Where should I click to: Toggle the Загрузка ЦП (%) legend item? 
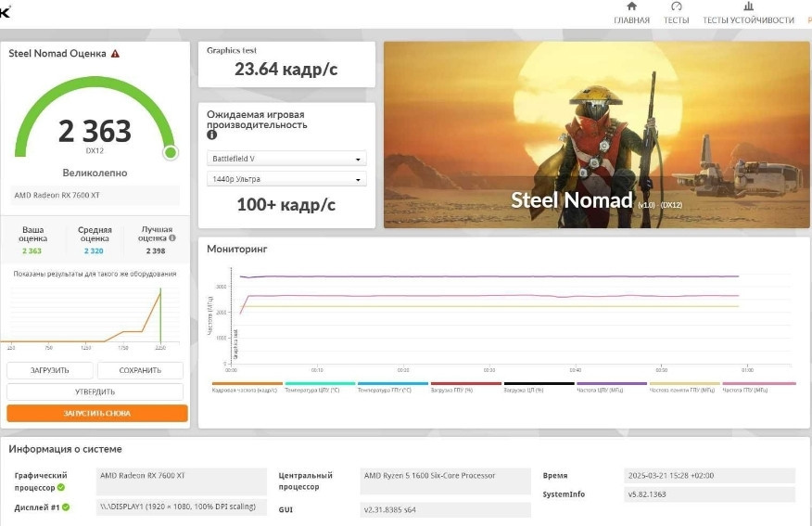coord(539,387)
